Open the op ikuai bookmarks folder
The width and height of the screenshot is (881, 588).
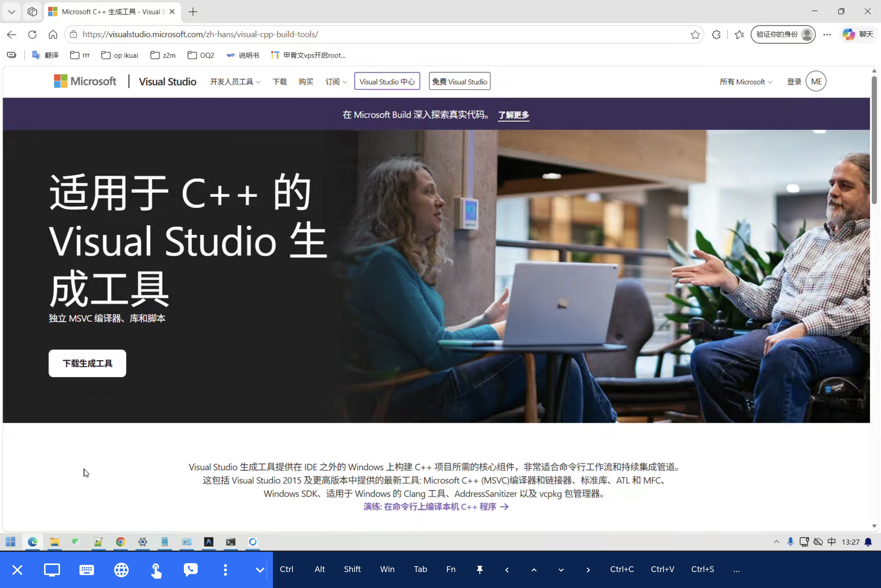point(120,56)
